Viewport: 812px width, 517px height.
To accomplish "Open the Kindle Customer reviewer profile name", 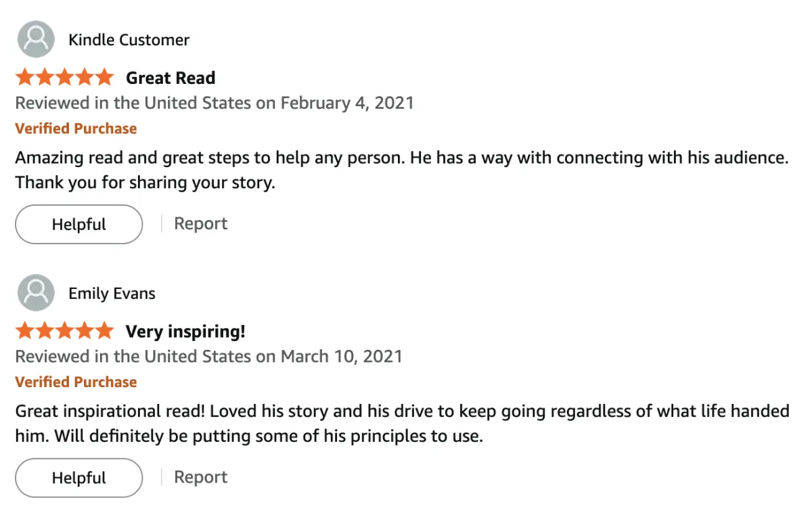I will pos(129,40).
